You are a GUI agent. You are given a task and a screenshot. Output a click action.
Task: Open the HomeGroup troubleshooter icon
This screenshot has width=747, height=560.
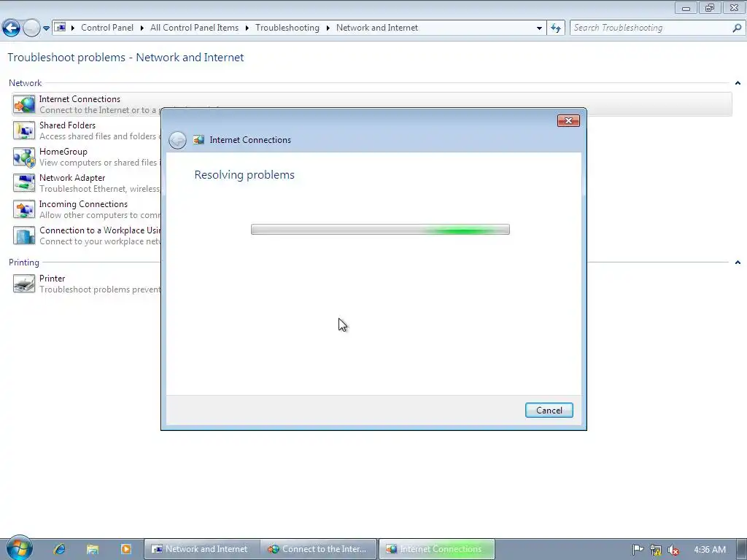point(24,157)
